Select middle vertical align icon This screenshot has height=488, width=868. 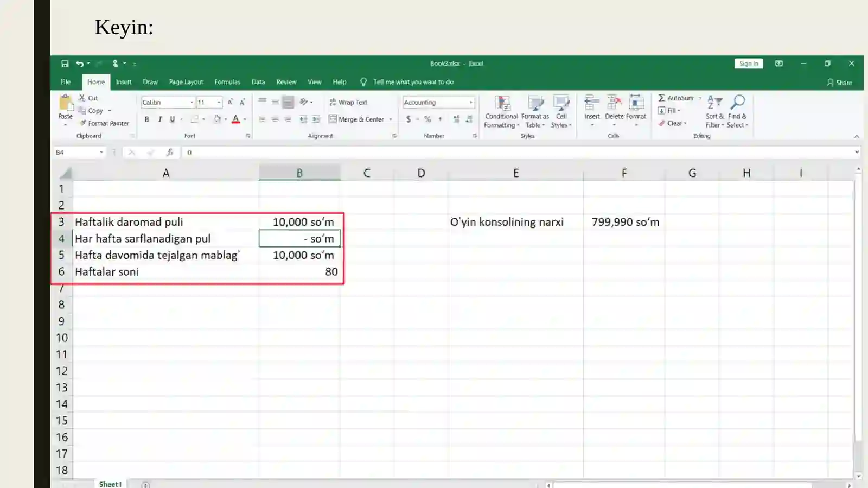tap(276, 102)
